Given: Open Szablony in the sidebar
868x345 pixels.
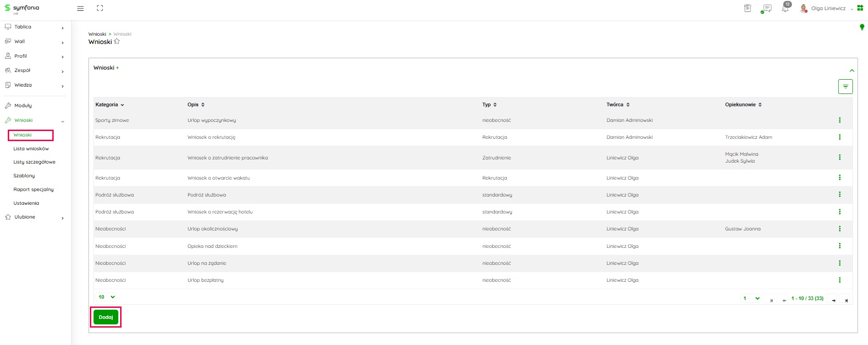Looking at the screenshot, I should pyautogui.click(x=24, y=175).
